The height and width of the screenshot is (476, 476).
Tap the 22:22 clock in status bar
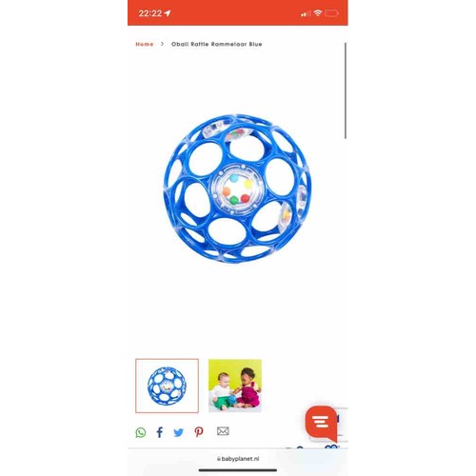pyautogui.click(x=150, y=13)
